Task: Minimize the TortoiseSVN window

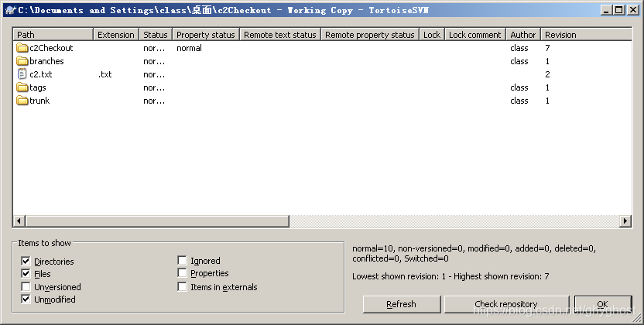Action: 607,10
